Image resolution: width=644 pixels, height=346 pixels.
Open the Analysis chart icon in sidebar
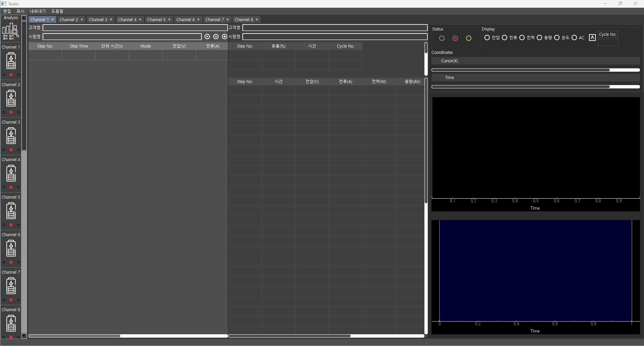click(11, 31)
